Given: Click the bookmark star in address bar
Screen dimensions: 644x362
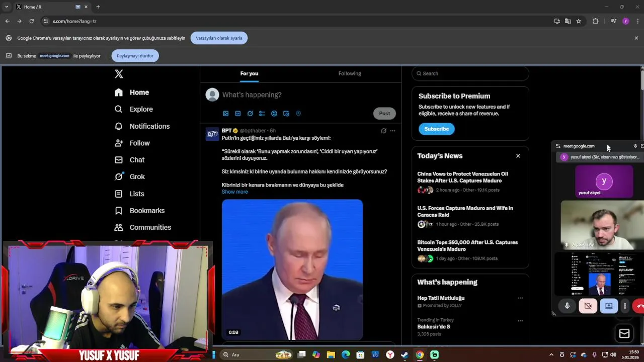Looking at the screenshot, I should pos(579,21).
